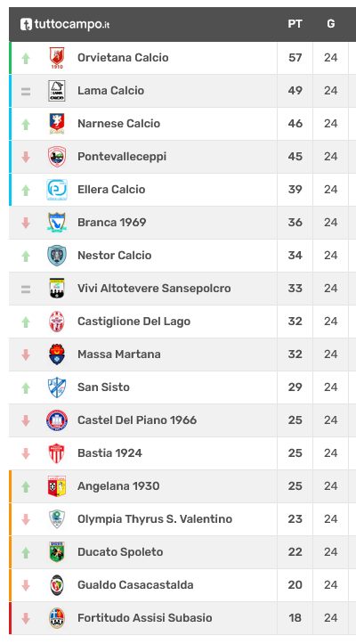Click the Orvietana Calcio team crest
This screenshot has height=644, width=356.
[x=57, y=58]
